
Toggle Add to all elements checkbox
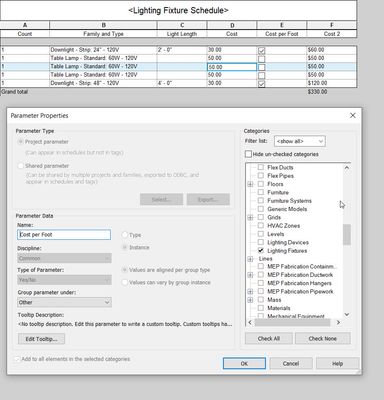(17, 359)
